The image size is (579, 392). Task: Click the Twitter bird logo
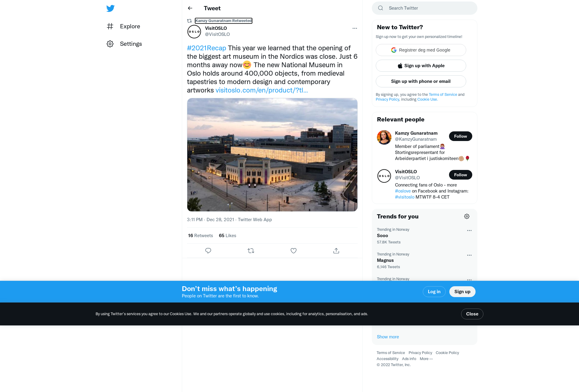[110, 8]
